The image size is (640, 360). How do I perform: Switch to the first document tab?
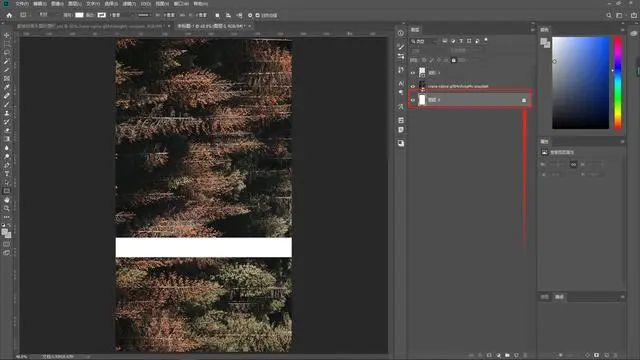click(x=91, y=26)
